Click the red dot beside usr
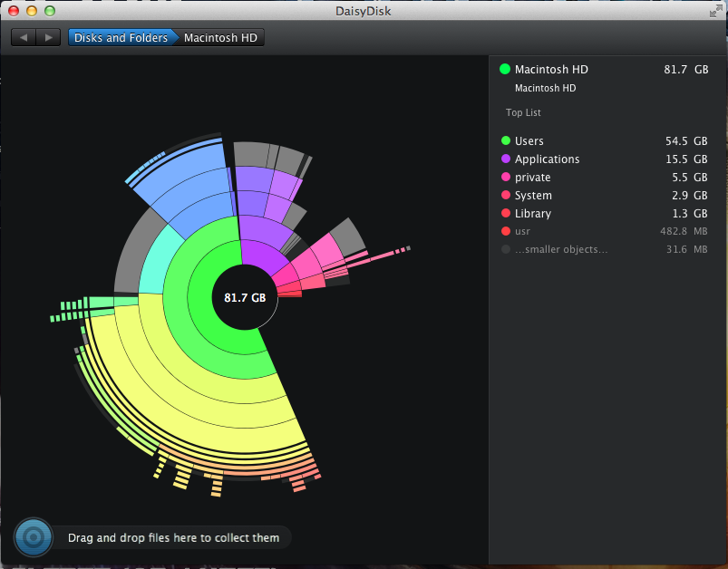The height and width of the screenshot is (569, 728). (x=506, y=231)
